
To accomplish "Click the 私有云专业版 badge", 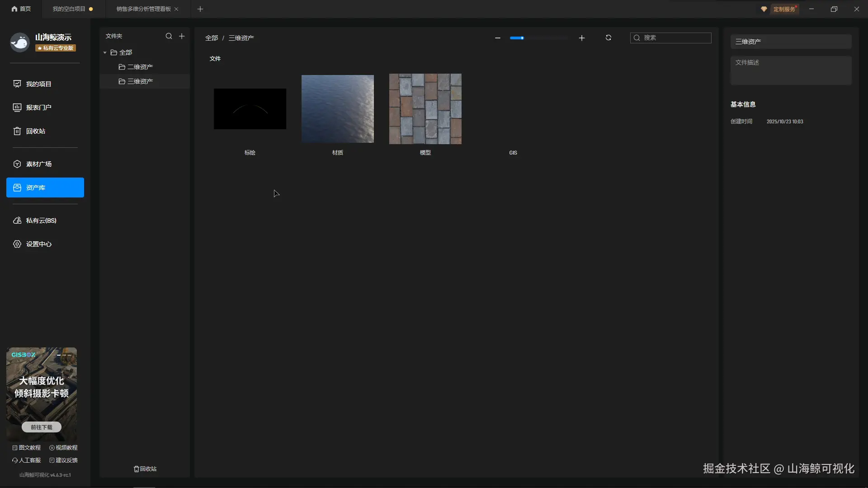I will (x=56, y=48).
